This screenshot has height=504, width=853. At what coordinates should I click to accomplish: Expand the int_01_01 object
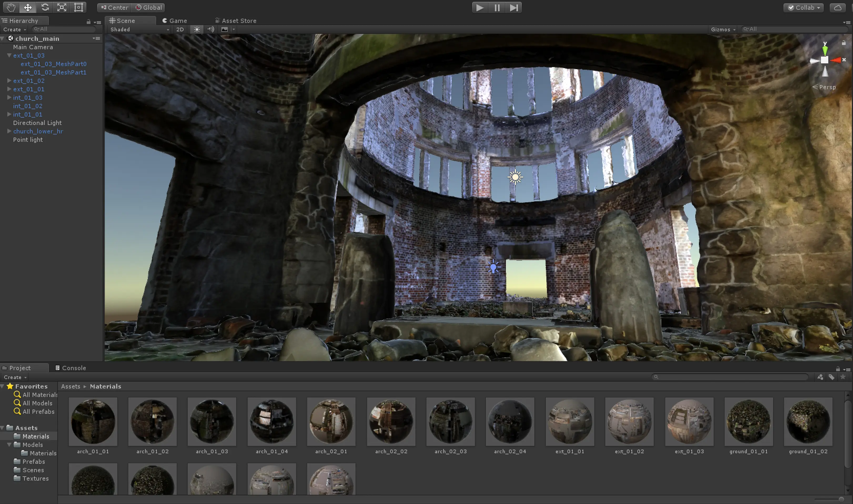[x=9, y=114]
